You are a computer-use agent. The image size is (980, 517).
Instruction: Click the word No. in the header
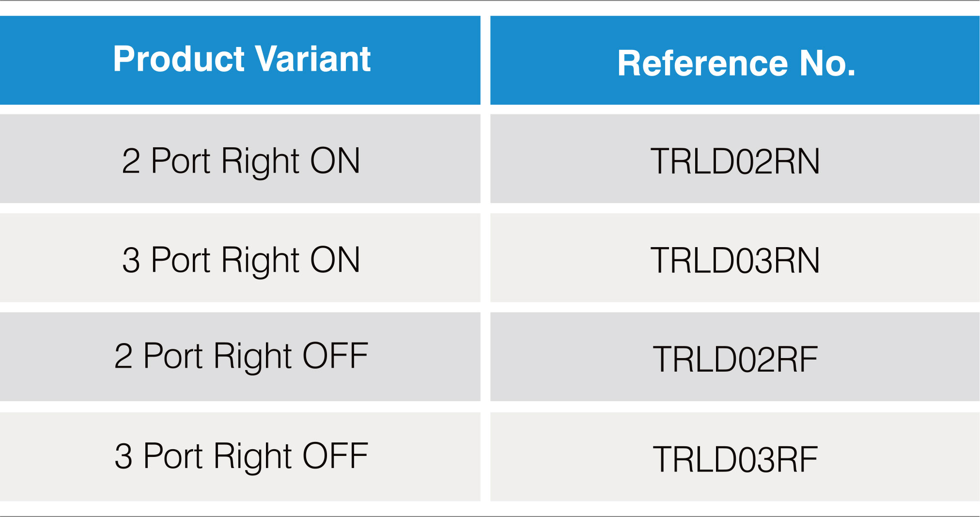(827, 63)
